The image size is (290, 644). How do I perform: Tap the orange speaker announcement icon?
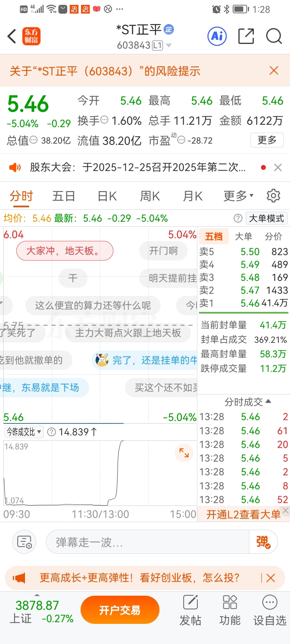coord(15,167)
